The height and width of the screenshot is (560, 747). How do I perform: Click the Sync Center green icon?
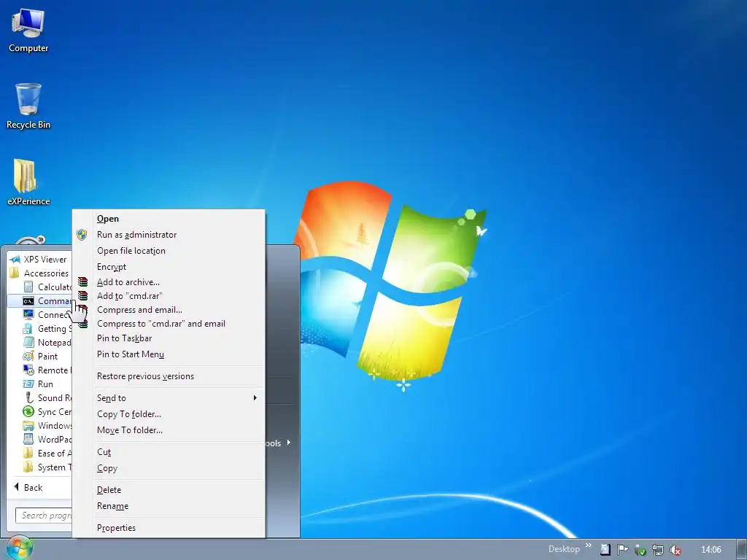[28, 411]
